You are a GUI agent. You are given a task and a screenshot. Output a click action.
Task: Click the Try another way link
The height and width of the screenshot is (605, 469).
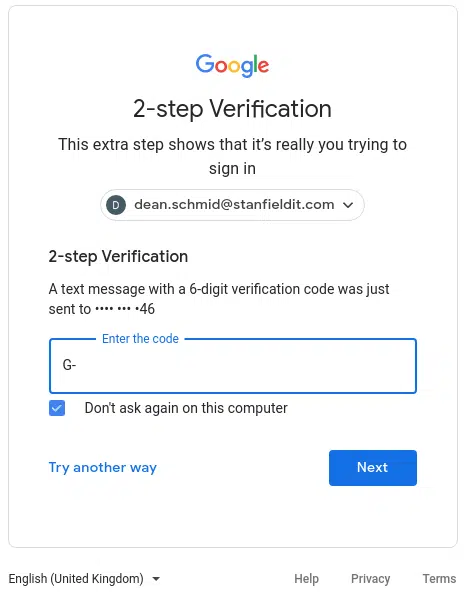(x=103, y=467)
